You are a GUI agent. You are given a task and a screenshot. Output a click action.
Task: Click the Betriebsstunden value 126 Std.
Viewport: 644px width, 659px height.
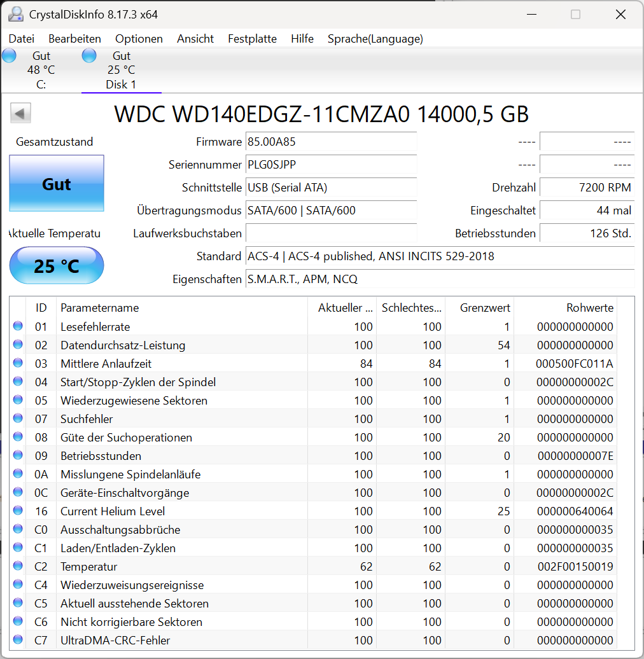tap(587, 233)
